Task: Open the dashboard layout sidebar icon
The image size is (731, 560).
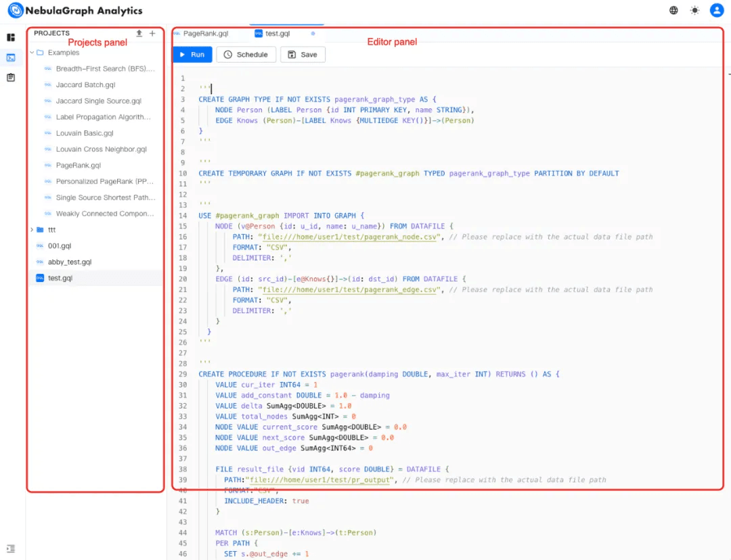Action: 11,37
